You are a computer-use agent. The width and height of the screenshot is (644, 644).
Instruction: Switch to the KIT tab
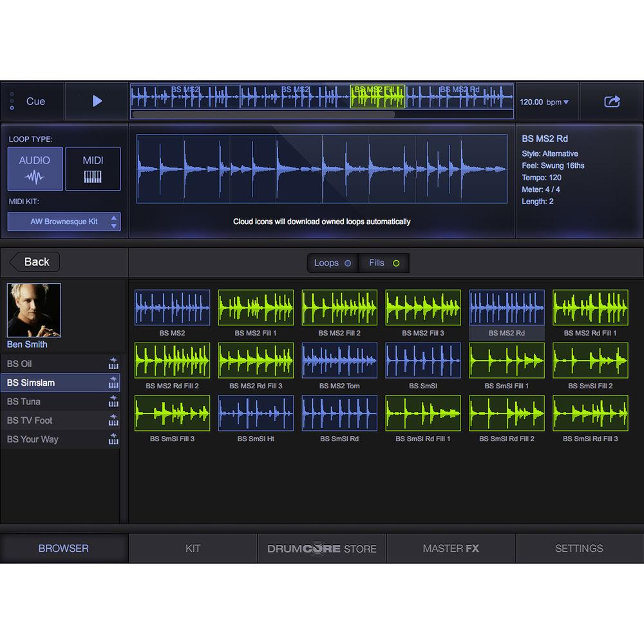pos(193,548)
